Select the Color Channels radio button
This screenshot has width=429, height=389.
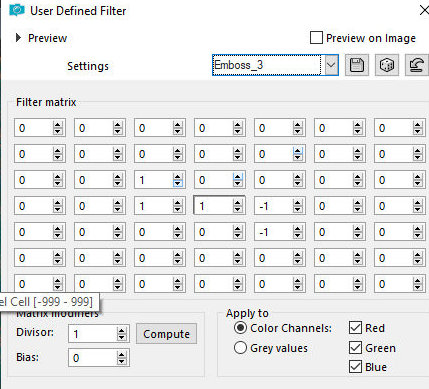pyautogui.click(x=240, y=328)
